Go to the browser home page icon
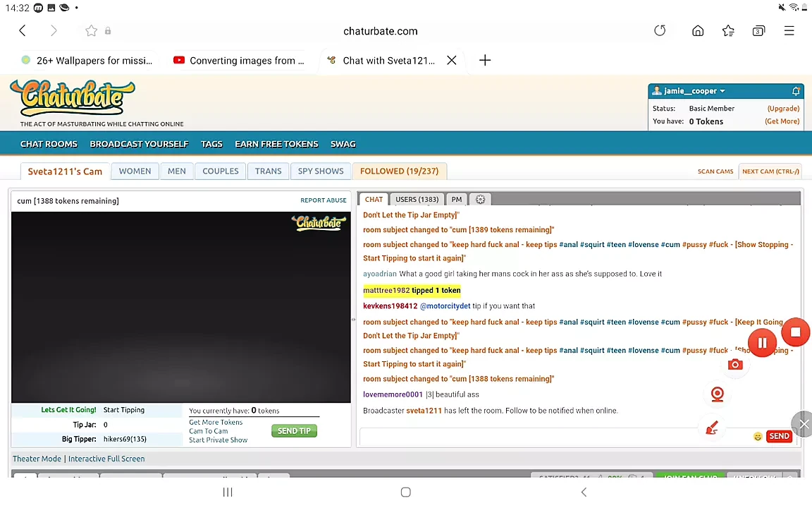Screen dimensions: 812x508 pyautogui.click(x=698, y=30)
